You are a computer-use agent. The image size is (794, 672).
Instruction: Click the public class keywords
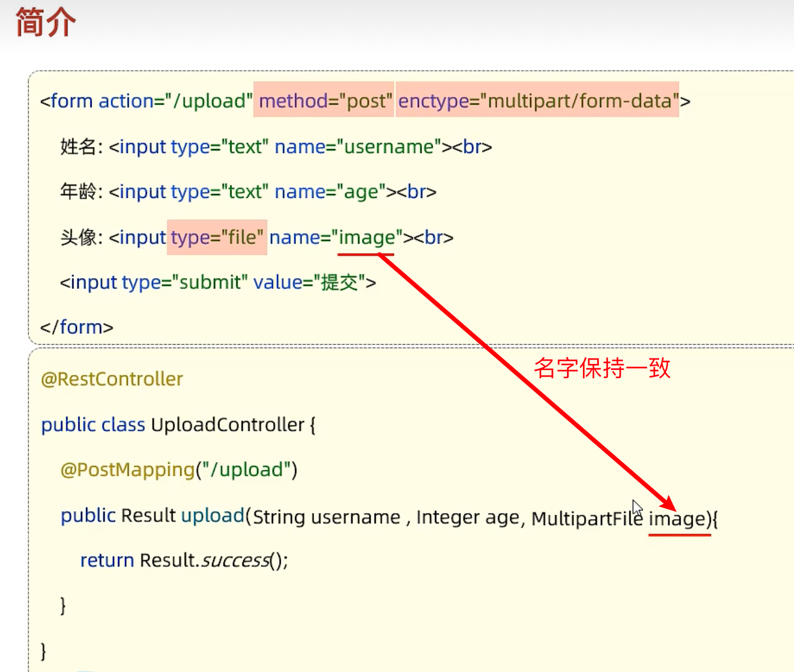(x=93, y=425)
